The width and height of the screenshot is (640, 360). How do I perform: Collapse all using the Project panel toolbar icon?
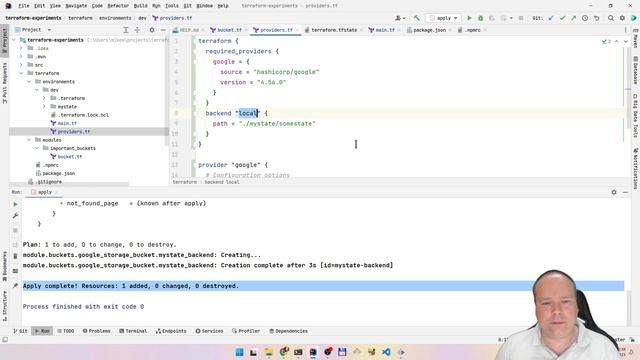point(137,30)
